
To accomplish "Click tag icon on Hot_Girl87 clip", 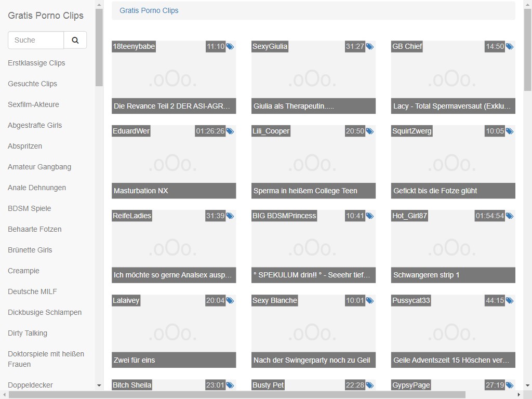I will [510, 216].
